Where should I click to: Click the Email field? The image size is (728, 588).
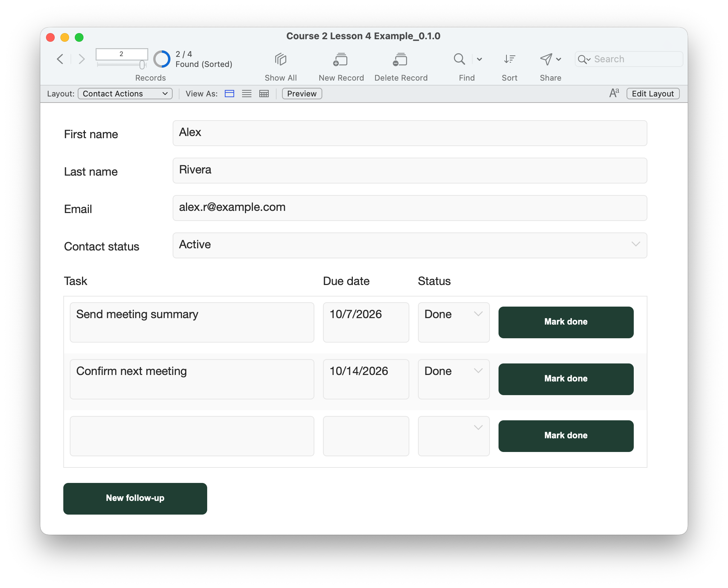tap(410, 208)
